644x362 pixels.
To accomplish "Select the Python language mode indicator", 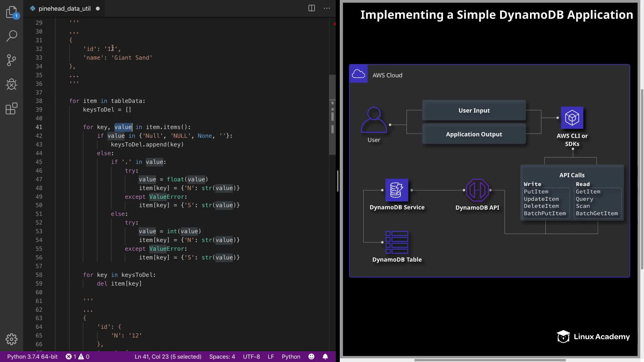I will [291, 357].
